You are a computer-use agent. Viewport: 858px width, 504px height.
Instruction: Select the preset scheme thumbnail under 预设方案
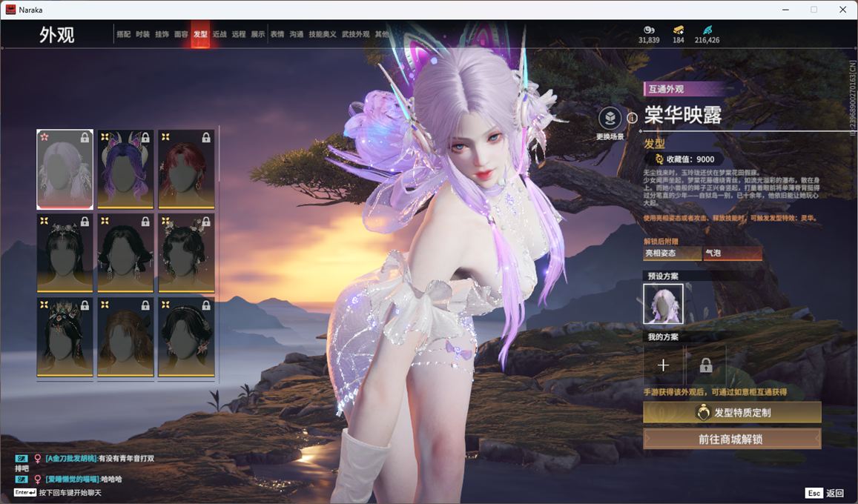[x=663, y=304]
